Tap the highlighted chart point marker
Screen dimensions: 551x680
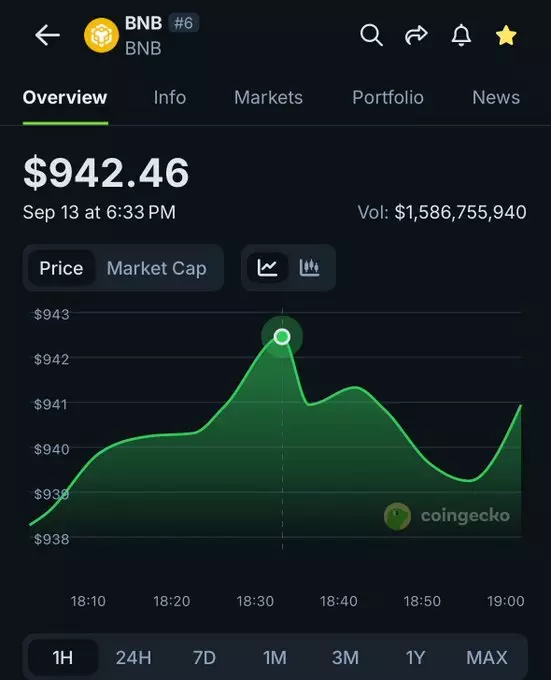tap(282, 337)
